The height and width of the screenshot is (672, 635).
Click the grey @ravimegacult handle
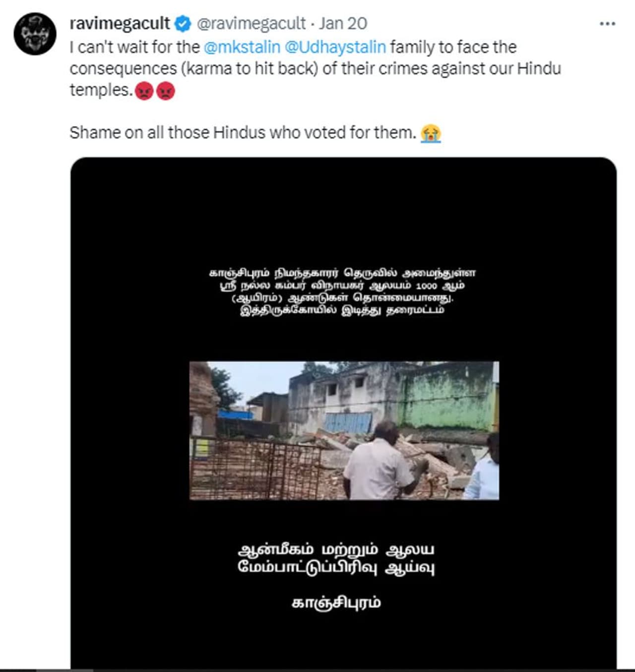click(251, 23)
